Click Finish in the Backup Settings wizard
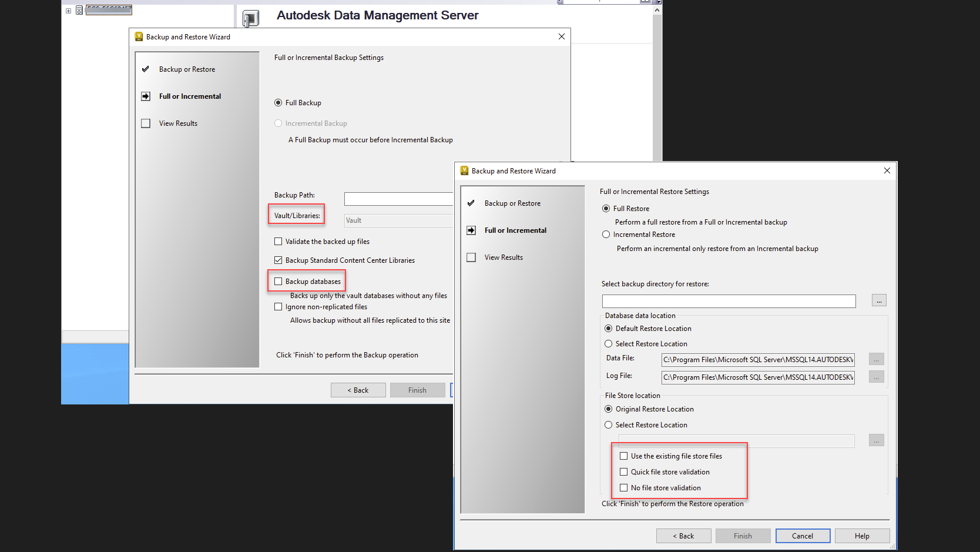The image size is (980, 552). [418, 390]
